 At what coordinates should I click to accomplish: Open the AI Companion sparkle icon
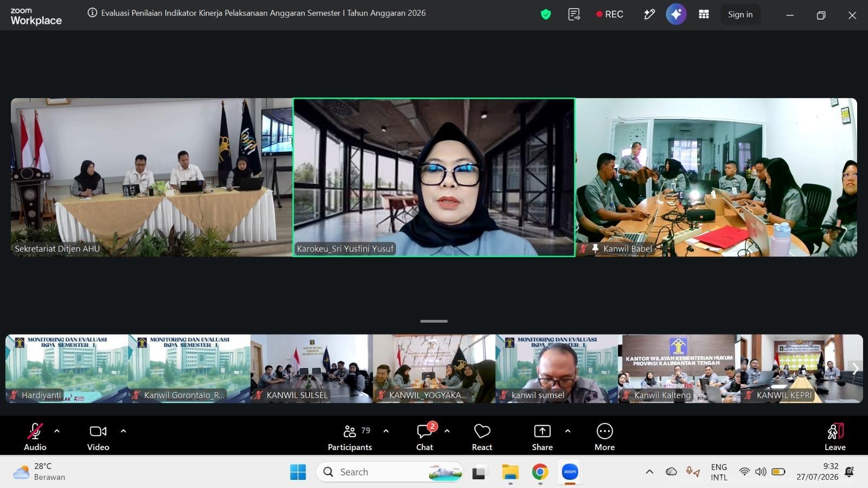pyautogui.click(x=676, y=15)
